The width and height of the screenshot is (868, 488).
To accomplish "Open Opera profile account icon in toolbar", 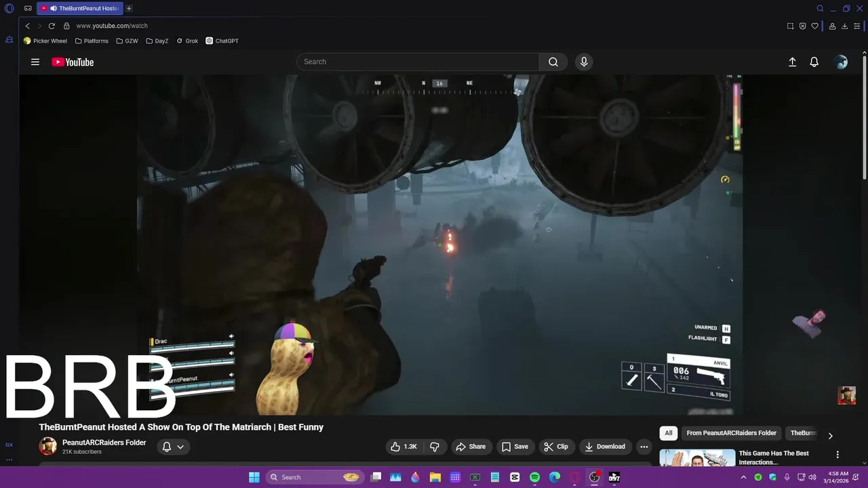I will click(x=832, y=26).
